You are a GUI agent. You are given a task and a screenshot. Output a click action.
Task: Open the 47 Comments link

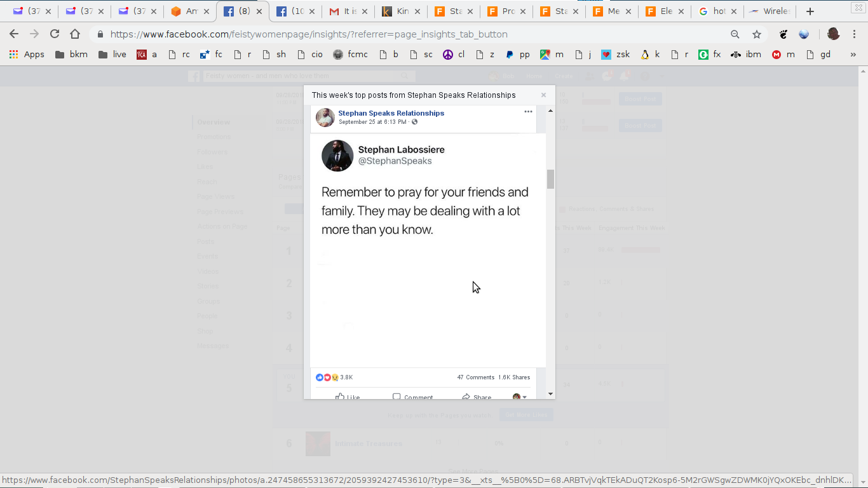tap(475, 377)
